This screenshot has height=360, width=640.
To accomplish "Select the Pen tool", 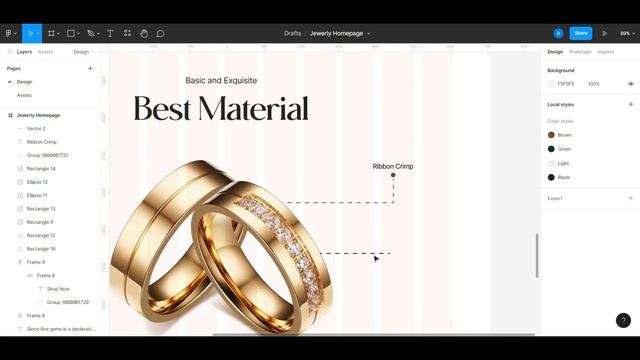I will 91,33.
